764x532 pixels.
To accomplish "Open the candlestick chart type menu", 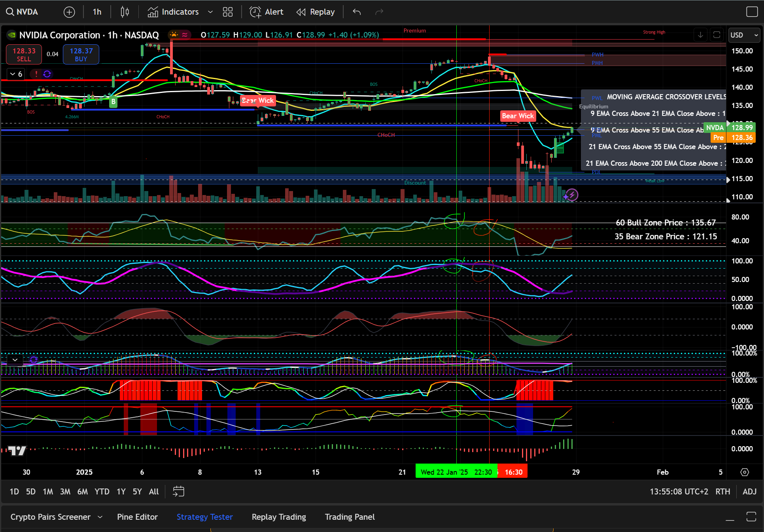I will pos(125,12).
